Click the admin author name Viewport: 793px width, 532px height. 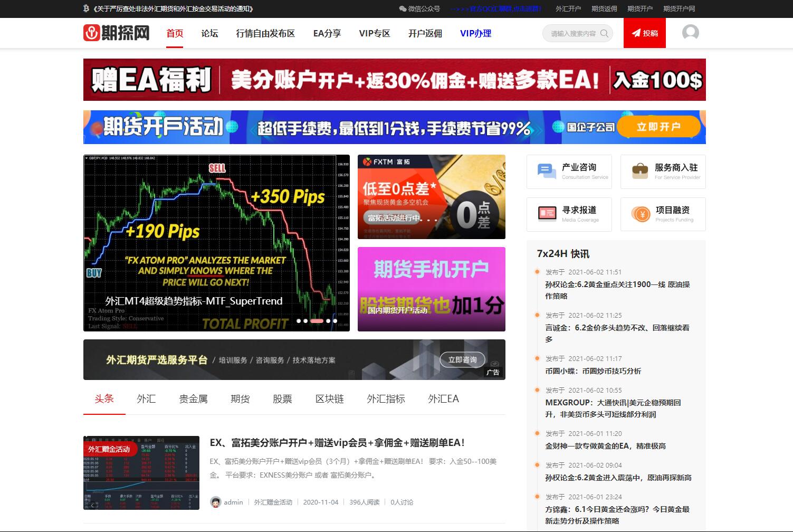233,502
